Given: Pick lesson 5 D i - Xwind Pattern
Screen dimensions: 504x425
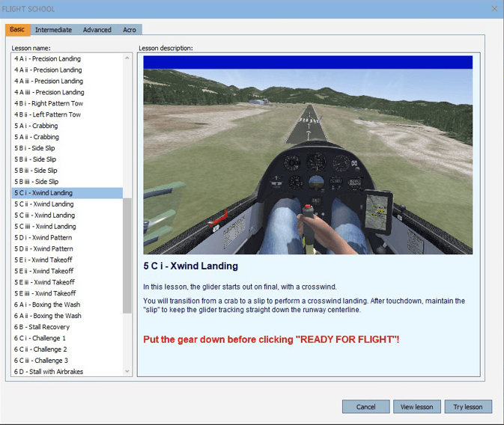Looking at the screenshot, I should coord(67,237).
